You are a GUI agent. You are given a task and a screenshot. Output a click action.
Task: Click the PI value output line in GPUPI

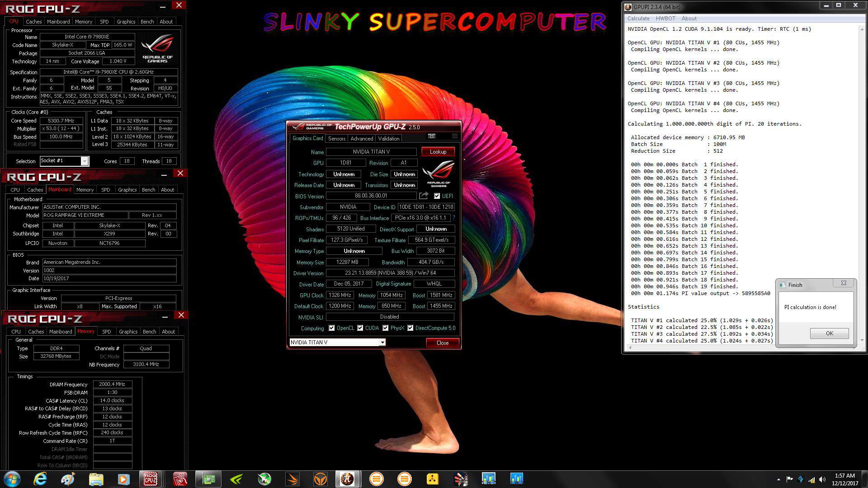[x=700, y=293]
